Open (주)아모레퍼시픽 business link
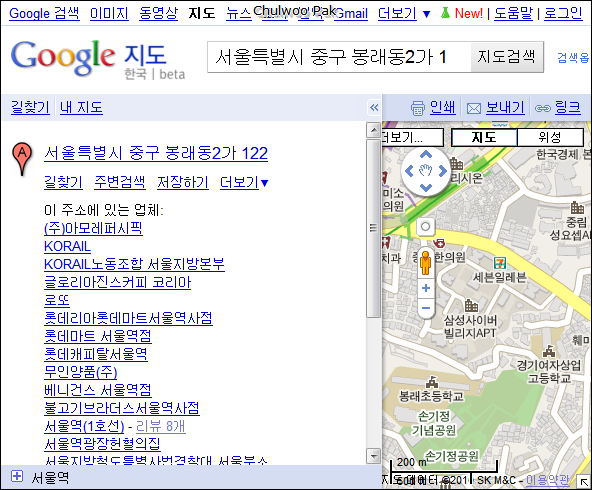 [x=93, y=228]
